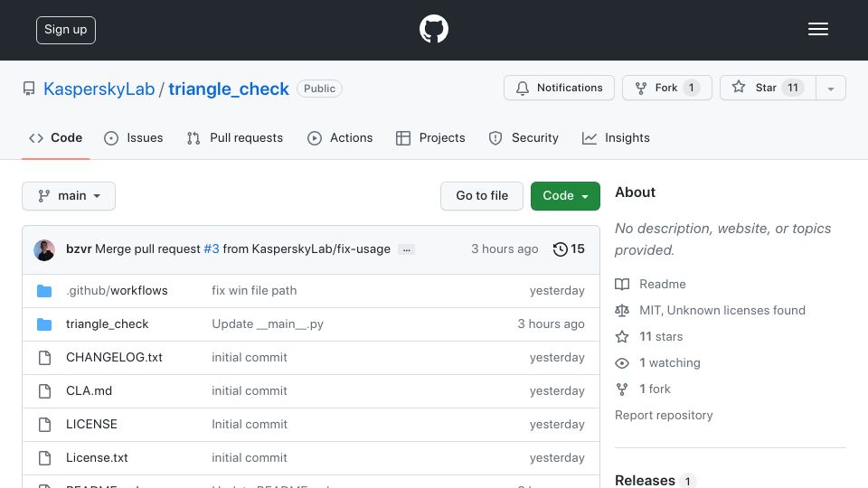This screenshot has width=868, height=488.
Task: Open the Projects tab
Action: 430,137
